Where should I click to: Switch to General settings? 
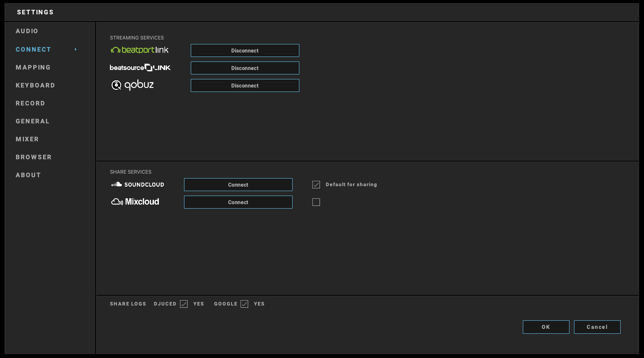point(33,121)
